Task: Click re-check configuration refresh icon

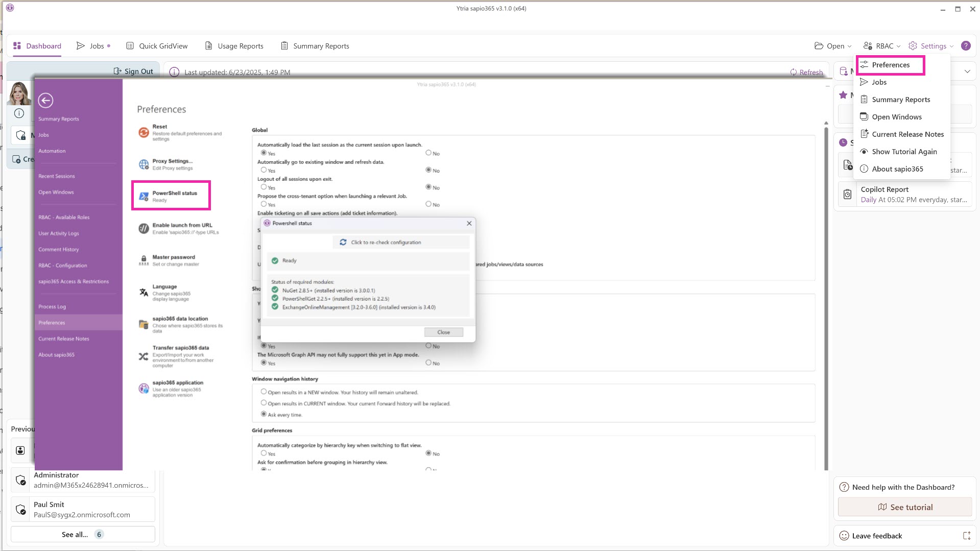Action: pyautogui.click(x=343, y=243)
